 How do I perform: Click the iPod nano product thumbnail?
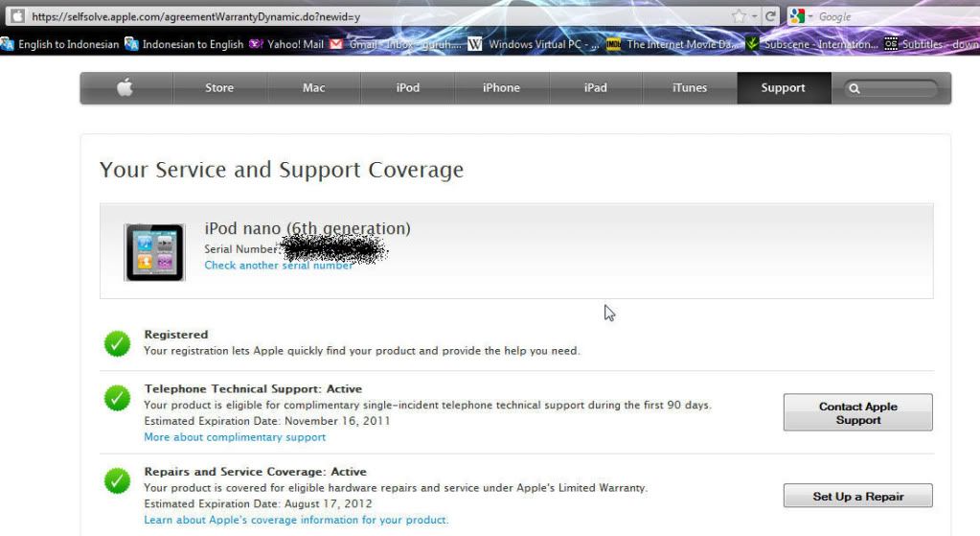click(x=154, y=253)
